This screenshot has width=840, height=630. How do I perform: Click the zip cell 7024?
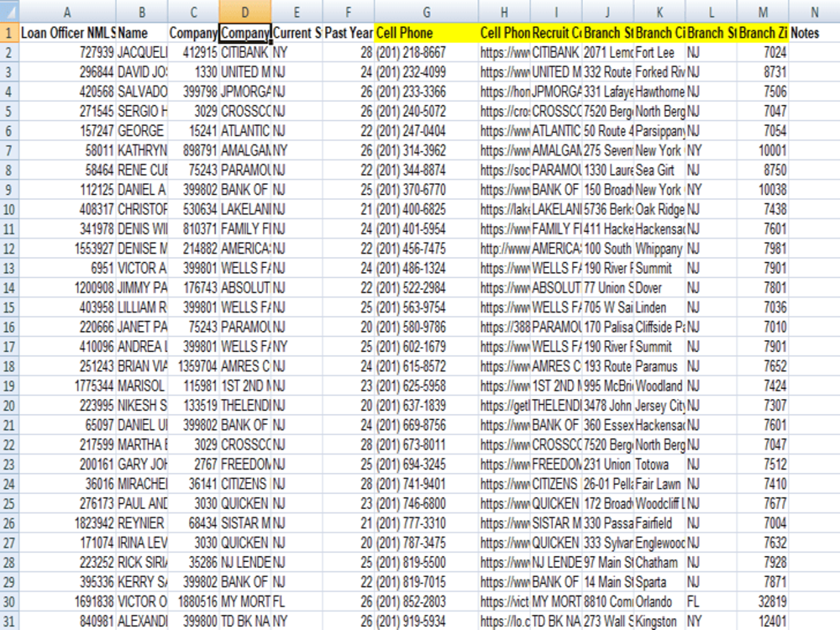[763, 52]
